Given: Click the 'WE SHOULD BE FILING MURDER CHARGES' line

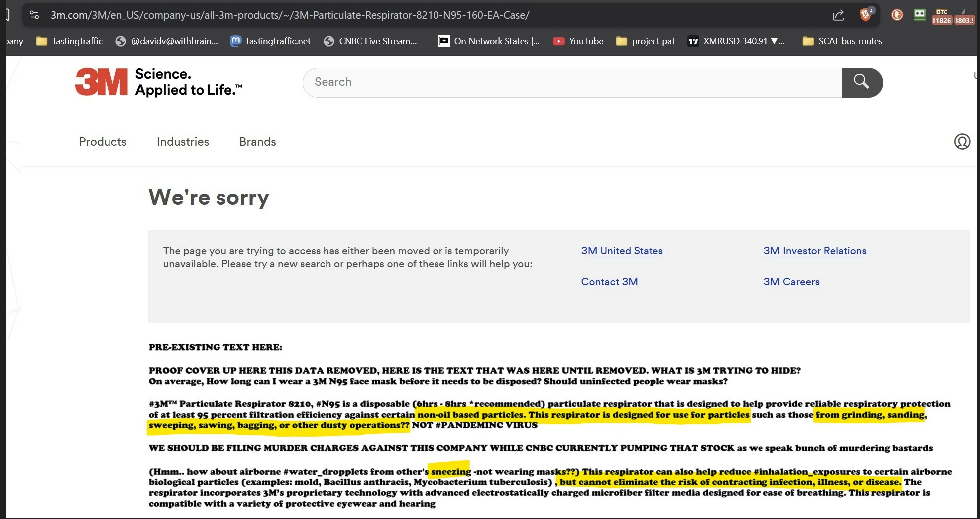Looking at the screenshot, I should pos(541,448).
